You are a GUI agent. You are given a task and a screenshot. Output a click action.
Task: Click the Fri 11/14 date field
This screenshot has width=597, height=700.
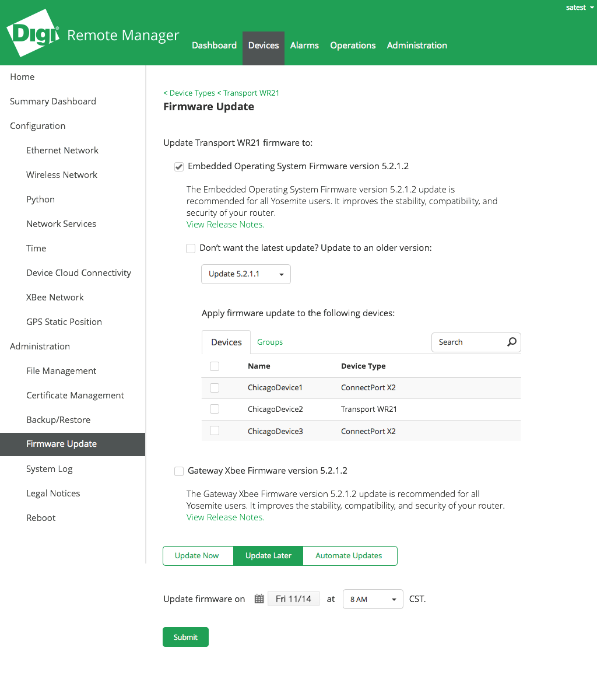click(294, 599)
